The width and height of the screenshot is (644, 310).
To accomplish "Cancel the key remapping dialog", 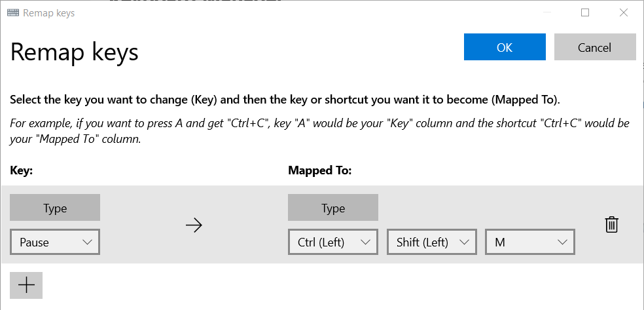I will pyautogui.click(x=594, y=47).
